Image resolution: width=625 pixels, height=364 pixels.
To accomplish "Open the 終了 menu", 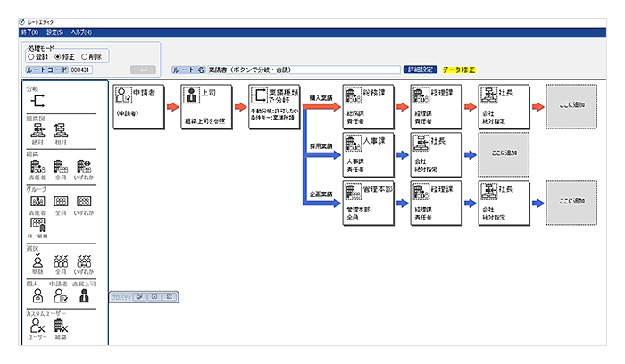I will (30, 32).
